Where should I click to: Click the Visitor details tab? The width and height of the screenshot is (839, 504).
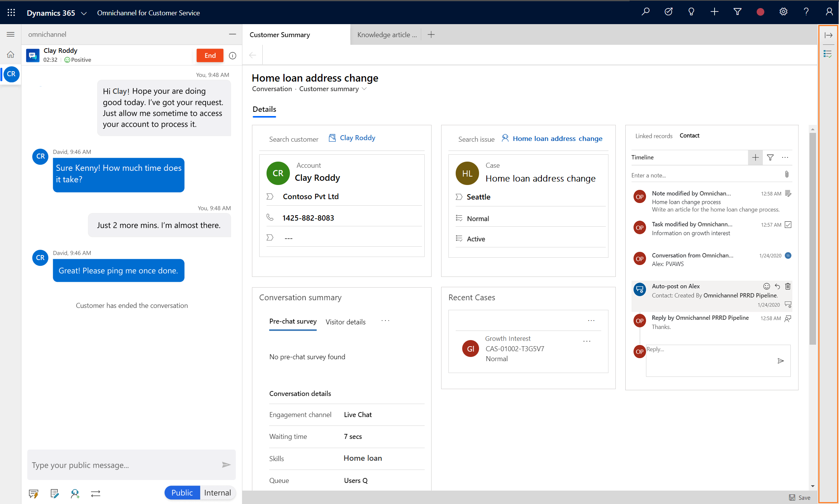coord(346,322)
